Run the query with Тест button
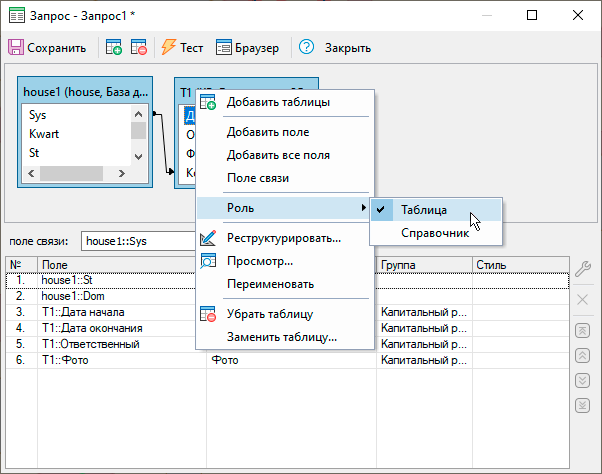Image resolution: width=602 pixels, height=474 pixels. pyautogui.click(x=182, y=47)
